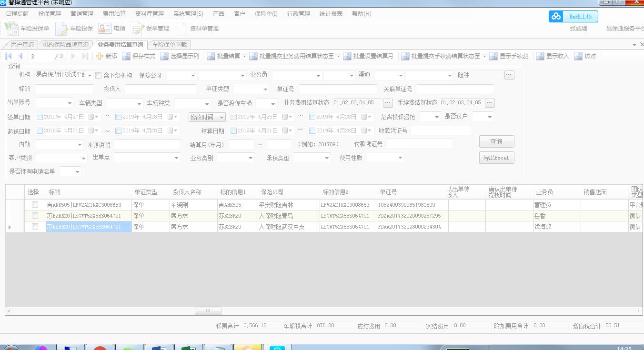Go to the first page arrow icon

pyautogui.click(x=9, y=56)
